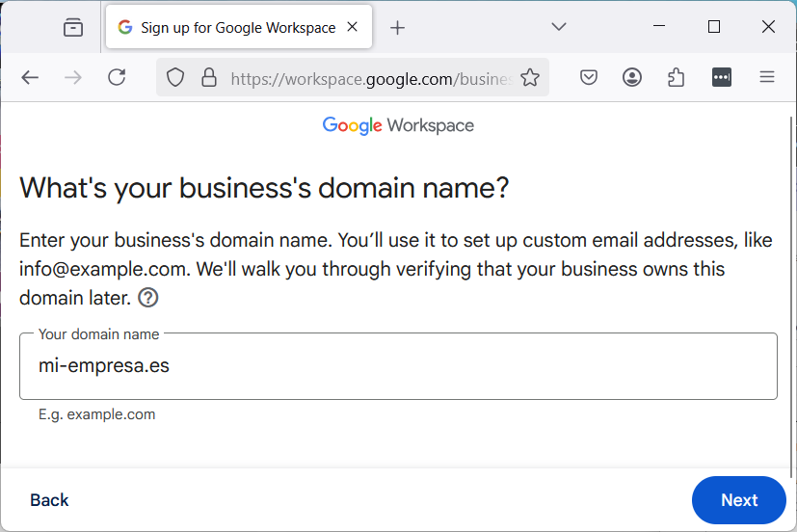Select the Sign up for Google Workspace tab
Image resolution: width=797 pixels, height=532 pixels.
(231, 28)
